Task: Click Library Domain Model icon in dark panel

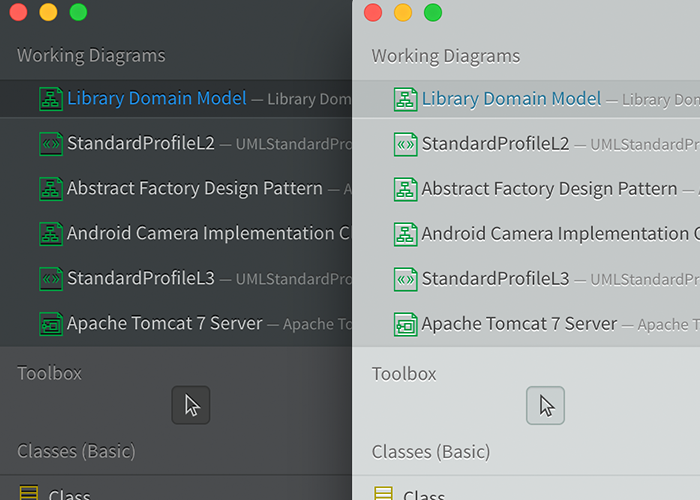Action: click(x=51, y=99)
